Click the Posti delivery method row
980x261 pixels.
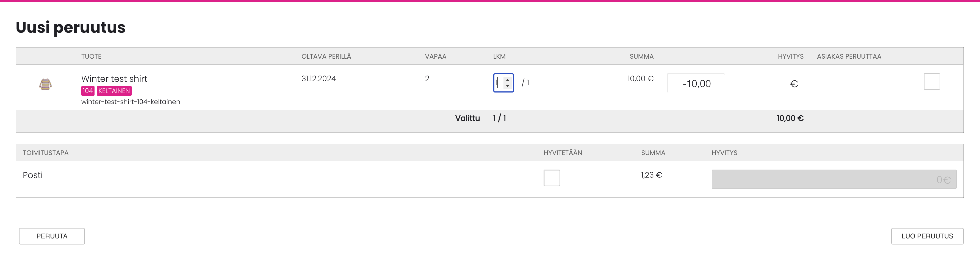[x=489, y=179]
